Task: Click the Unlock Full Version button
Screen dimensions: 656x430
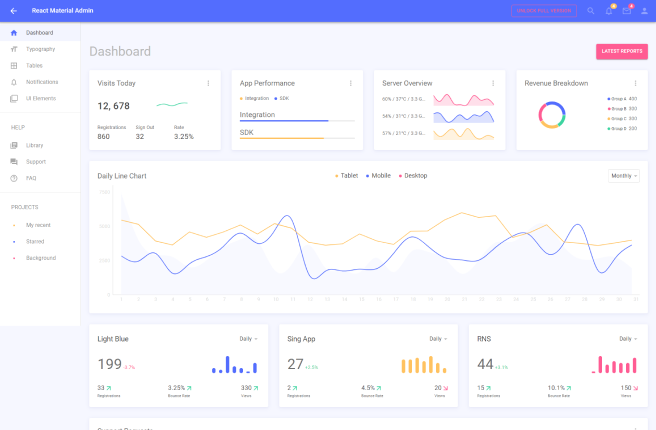Action: pos(544,10)
